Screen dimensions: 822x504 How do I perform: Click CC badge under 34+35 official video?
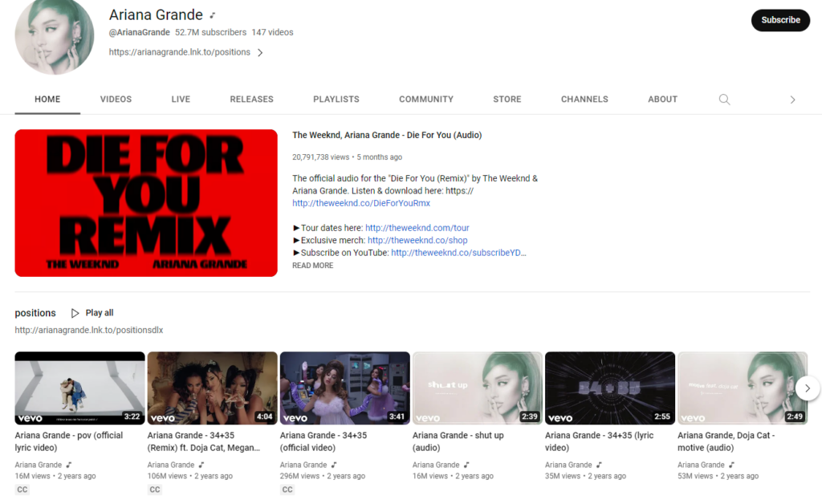tap(287, 490)
